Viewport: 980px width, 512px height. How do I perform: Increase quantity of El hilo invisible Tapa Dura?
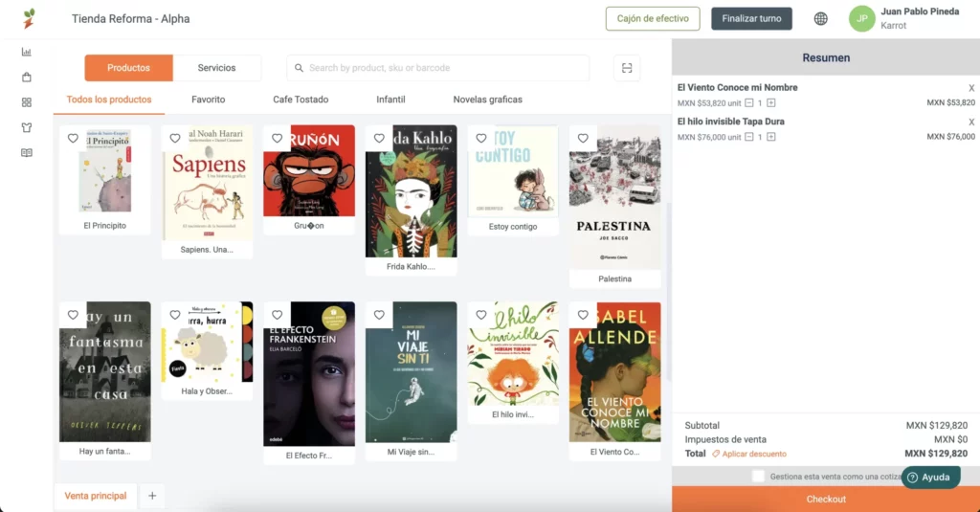click(x=771, y=137)
